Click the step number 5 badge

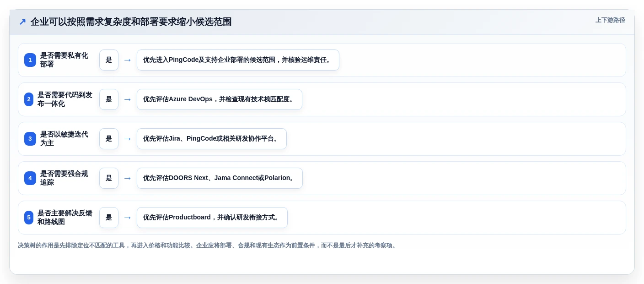pos(29,218)
